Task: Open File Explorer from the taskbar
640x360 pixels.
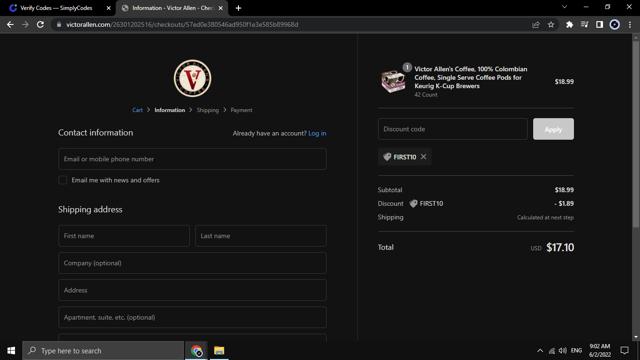Action: 219,351
